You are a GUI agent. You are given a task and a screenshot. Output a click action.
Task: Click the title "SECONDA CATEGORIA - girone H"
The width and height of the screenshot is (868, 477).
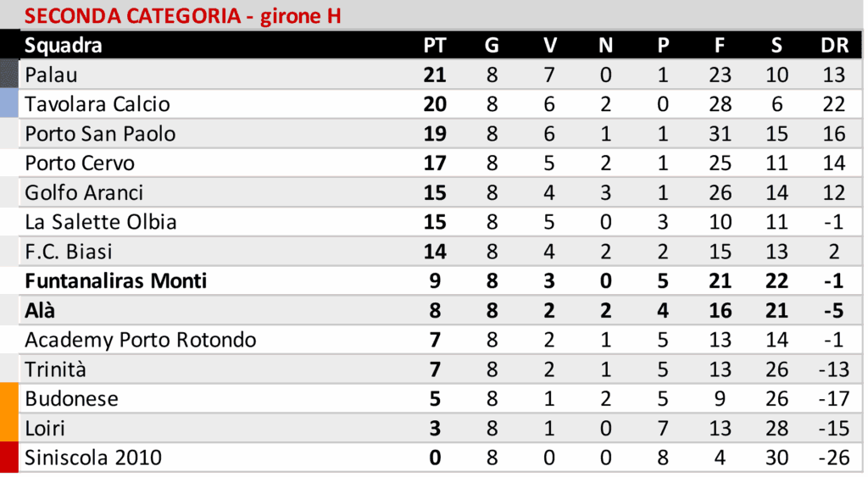(x=183, y=16)
